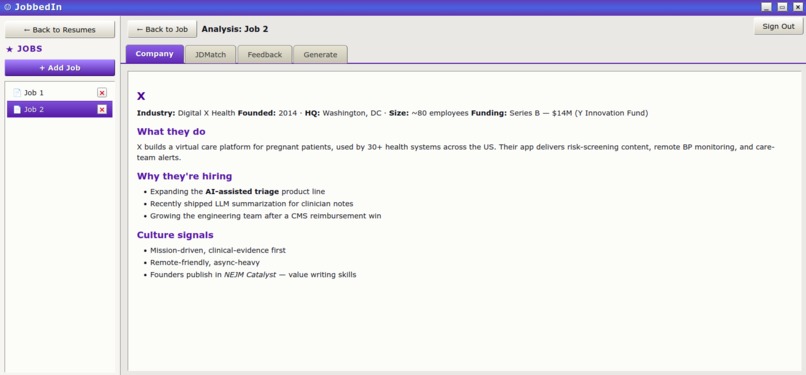Minimize the JobbedIn window
Viewport: 806px width, 375px height.
click(x=766, y=7)
